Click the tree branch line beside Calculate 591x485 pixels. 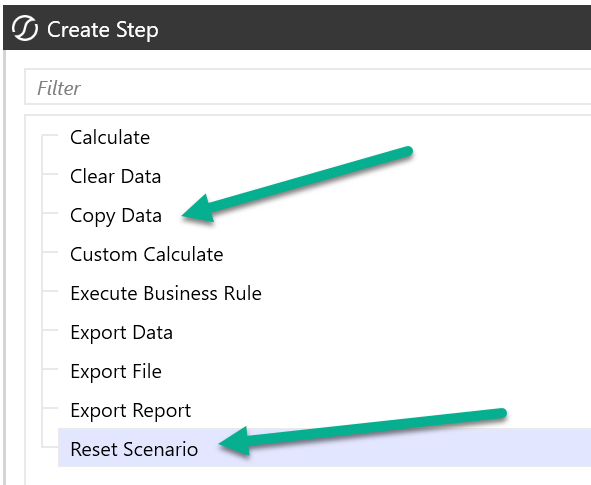[50, 135]
